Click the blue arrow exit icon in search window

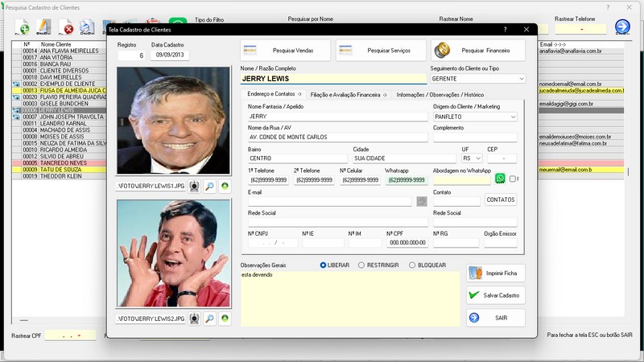pos(622,27)
